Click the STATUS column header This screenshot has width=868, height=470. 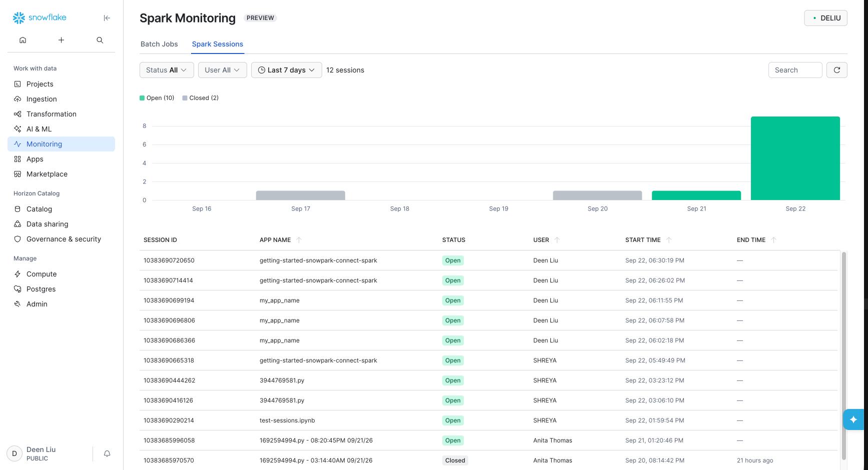[454, 240]
